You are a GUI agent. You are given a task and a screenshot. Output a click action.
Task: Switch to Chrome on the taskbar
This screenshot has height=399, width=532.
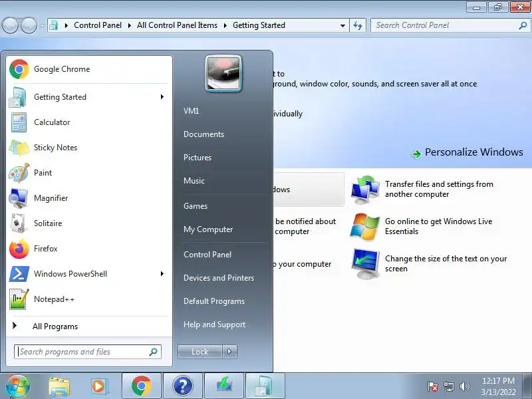point(142,386)
